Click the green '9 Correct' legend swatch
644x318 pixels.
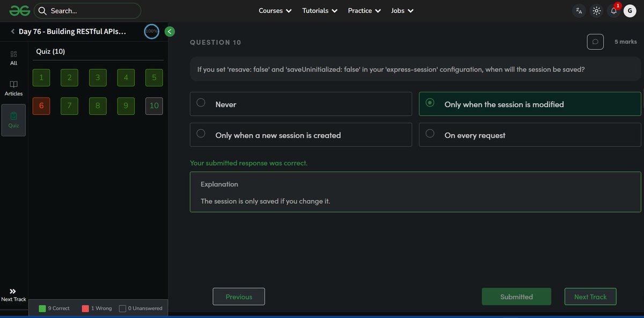pos(42,308)
